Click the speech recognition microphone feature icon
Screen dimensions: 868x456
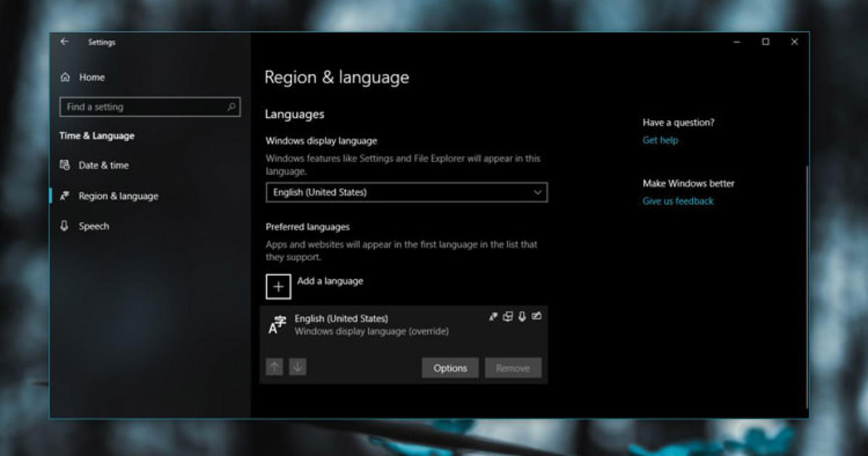point(522,316)
